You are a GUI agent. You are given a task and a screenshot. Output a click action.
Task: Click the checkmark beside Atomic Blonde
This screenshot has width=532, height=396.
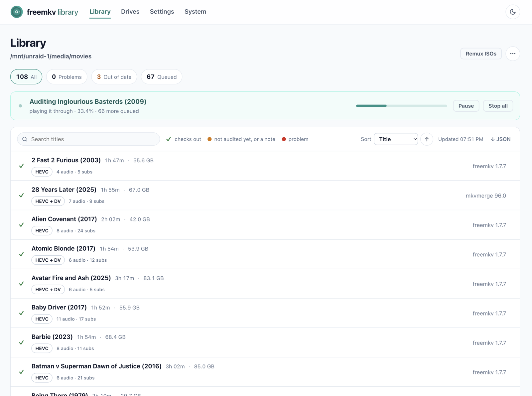22,254
